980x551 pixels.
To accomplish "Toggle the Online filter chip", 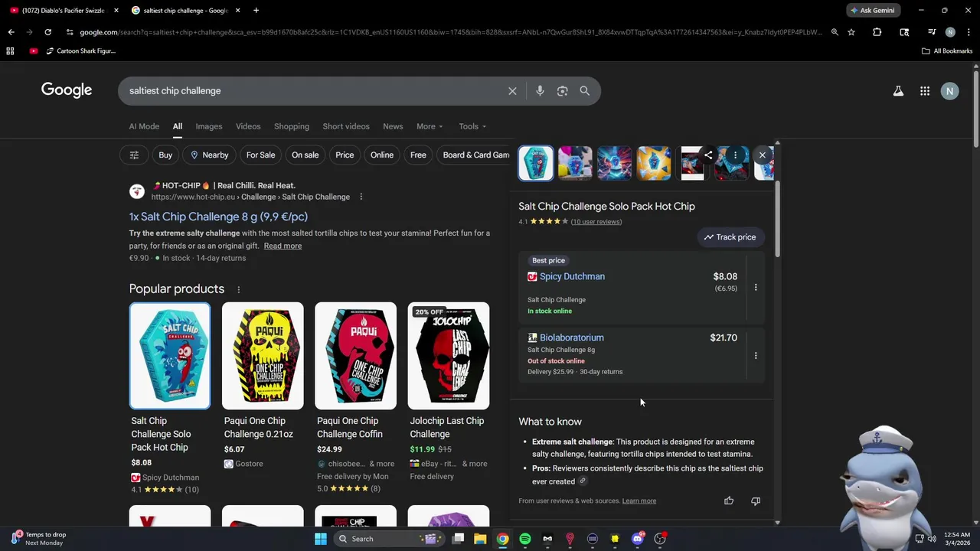I will coord(382,155).
